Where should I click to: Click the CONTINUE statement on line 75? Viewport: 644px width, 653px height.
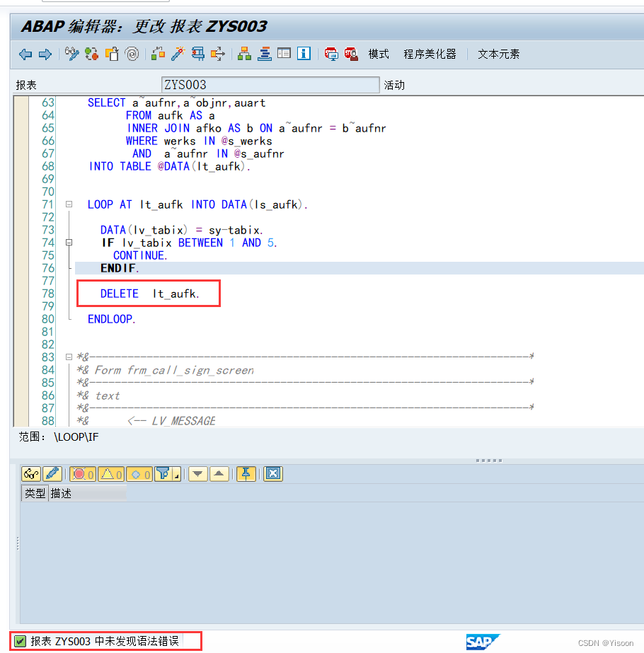tap(140, 255)
